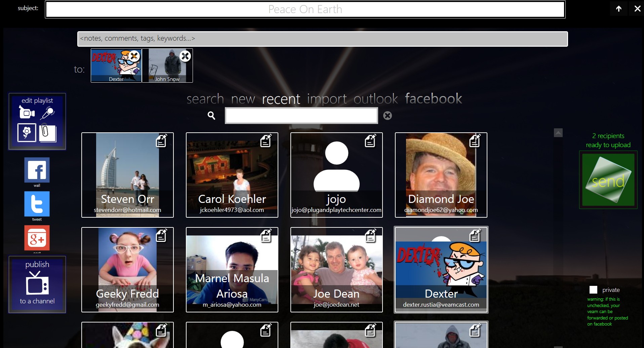The width and height of the screenshot is (644, 348).
Task: Click the contact list scroll-up arrow
Action: pos(558,133)
